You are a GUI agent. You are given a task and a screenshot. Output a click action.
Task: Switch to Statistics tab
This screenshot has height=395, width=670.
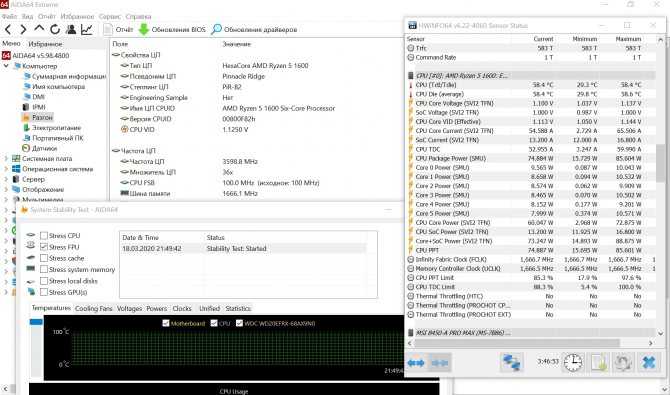[238, 308]
